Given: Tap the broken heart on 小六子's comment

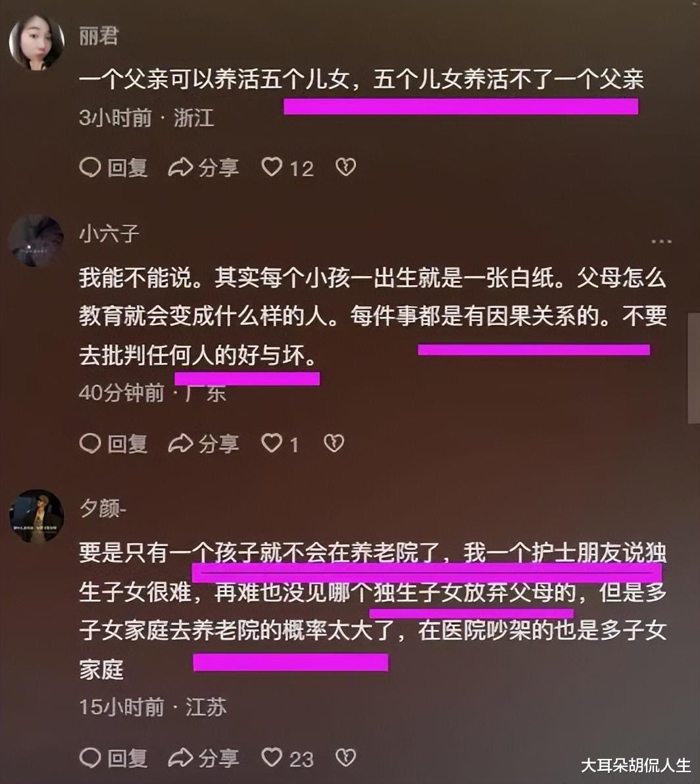Looking at the screenshot, I should [334, 443].
